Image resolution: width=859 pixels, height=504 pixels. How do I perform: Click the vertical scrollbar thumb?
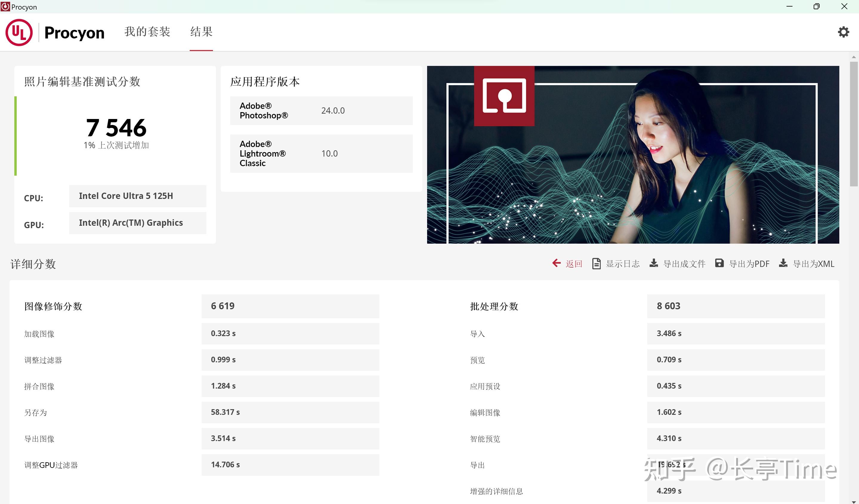pyautogui.click(x=854, y=123)
